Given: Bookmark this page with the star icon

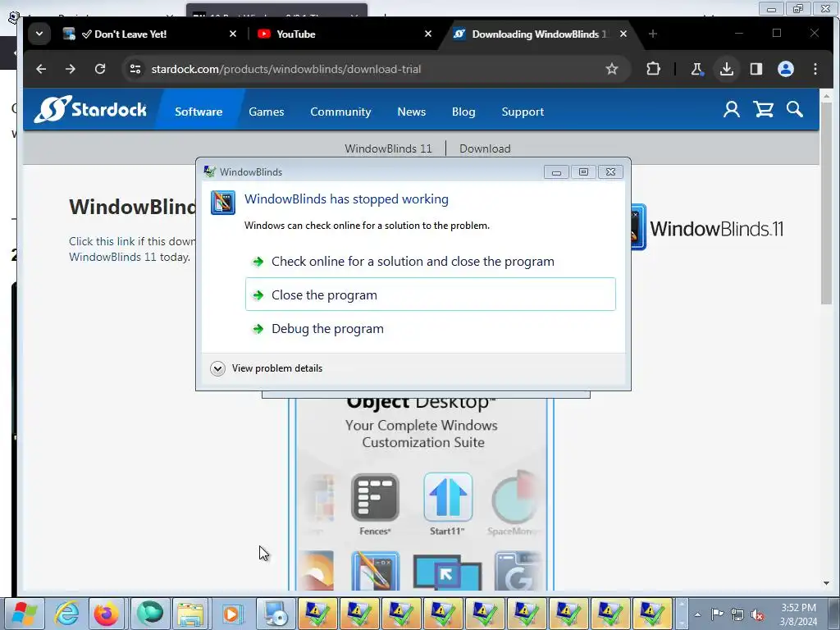Looking at the screenshot, I should click(612, 69).
